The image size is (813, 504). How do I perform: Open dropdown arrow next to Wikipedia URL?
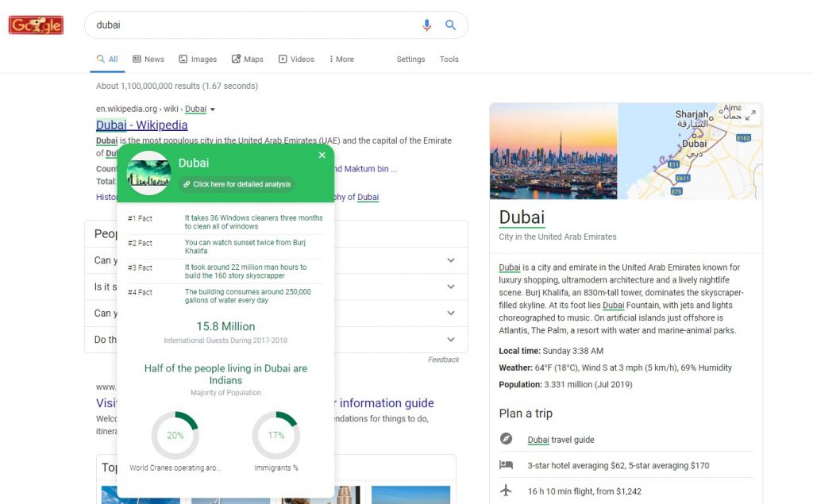pos(213,110)
